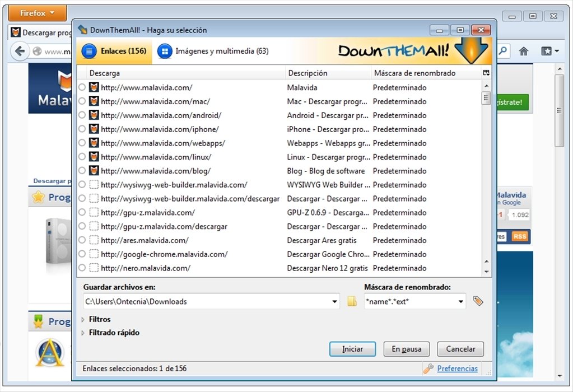
Task: Click the Descargar link on Malavida page
Action: pyautogui.click(x=52, y=181)
